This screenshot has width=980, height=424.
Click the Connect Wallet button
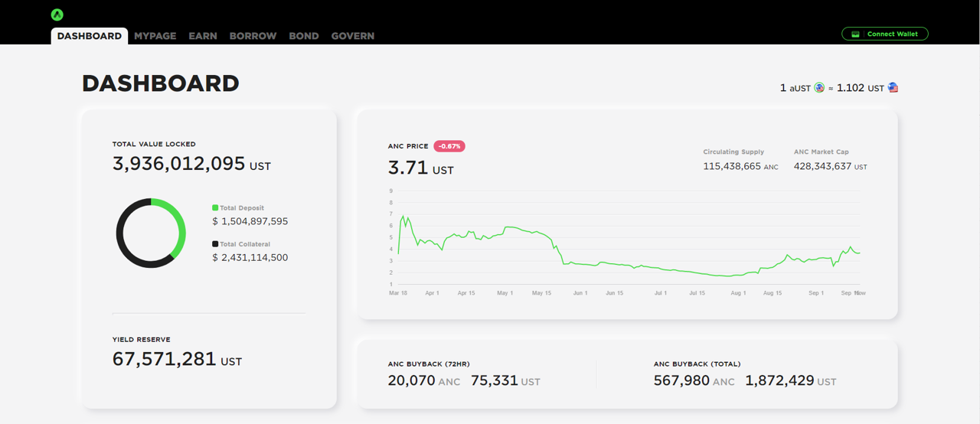click(x=885, y=34)
